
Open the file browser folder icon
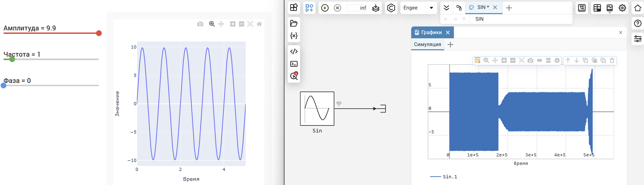[294, 23]
